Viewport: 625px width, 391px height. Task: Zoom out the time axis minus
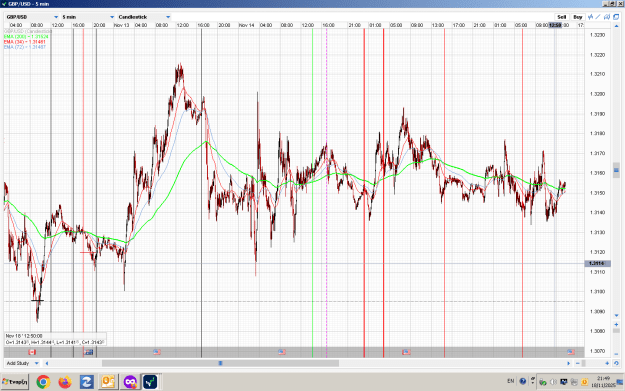(578, 363)
